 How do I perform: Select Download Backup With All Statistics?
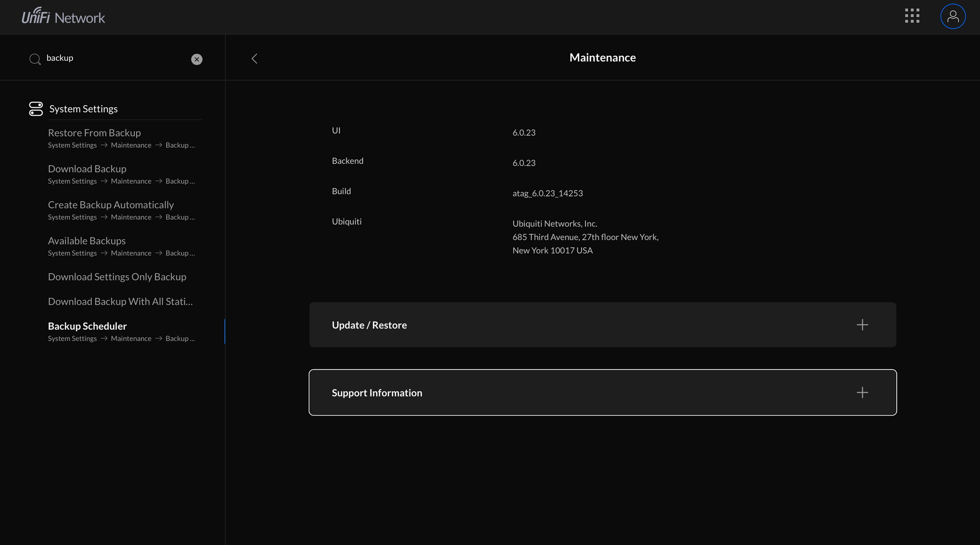[120, 302]
